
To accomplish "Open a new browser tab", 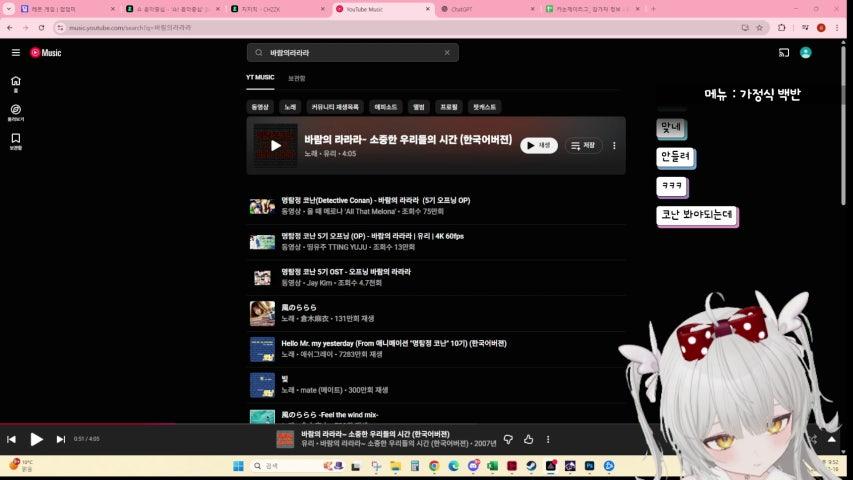I will pos(653,9).
